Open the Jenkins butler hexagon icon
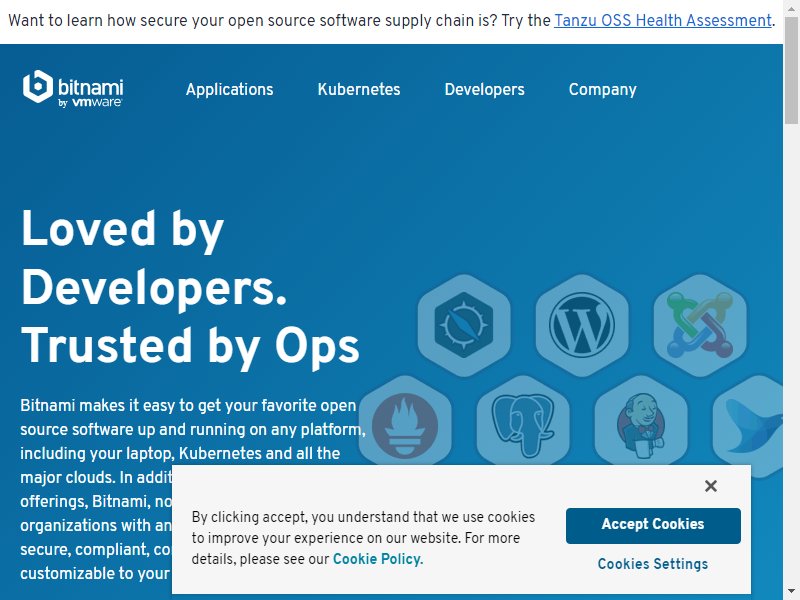The image size is (800, 600). (641, 420)
